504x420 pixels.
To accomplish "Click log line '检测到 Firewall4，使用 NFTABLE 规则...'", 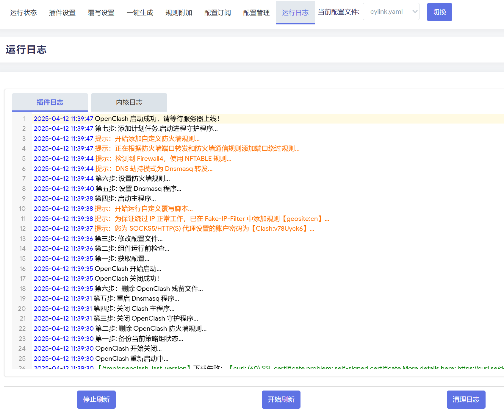I will (x=133, y=159).
